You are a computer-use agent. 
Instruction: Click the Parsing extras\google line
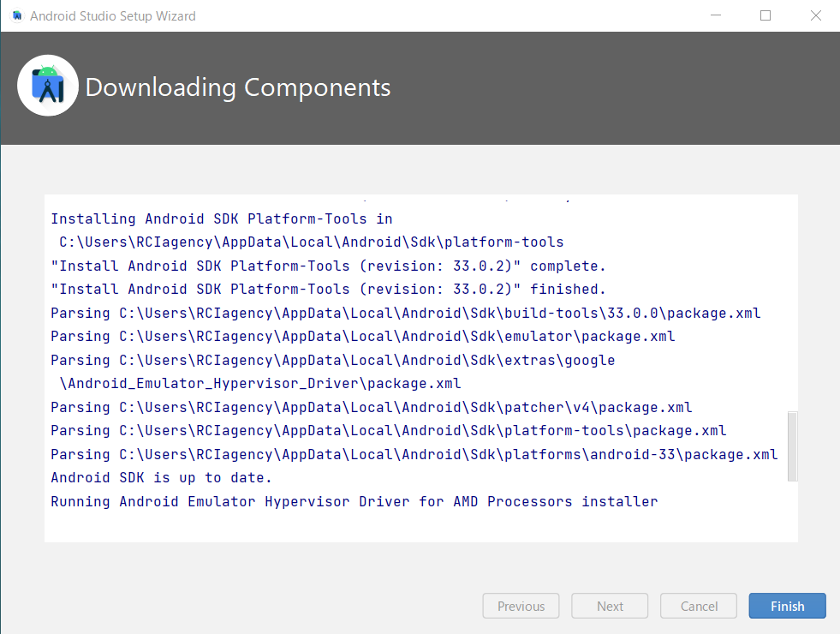[x=333, y=360]
